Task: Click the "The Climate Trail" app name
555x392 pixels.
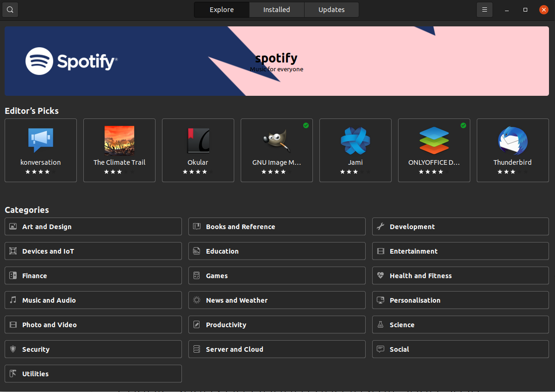Action: pos(119,162)
